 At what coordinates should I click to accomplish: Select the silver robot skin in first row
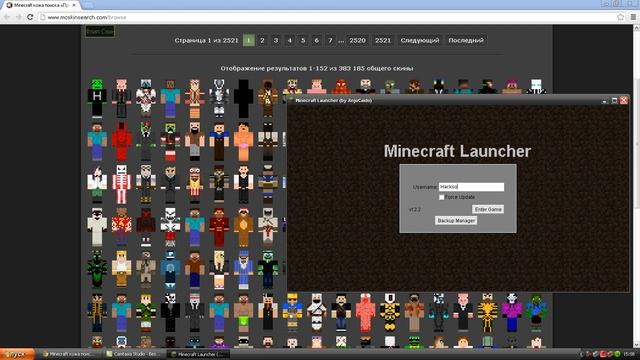point(219,98)
